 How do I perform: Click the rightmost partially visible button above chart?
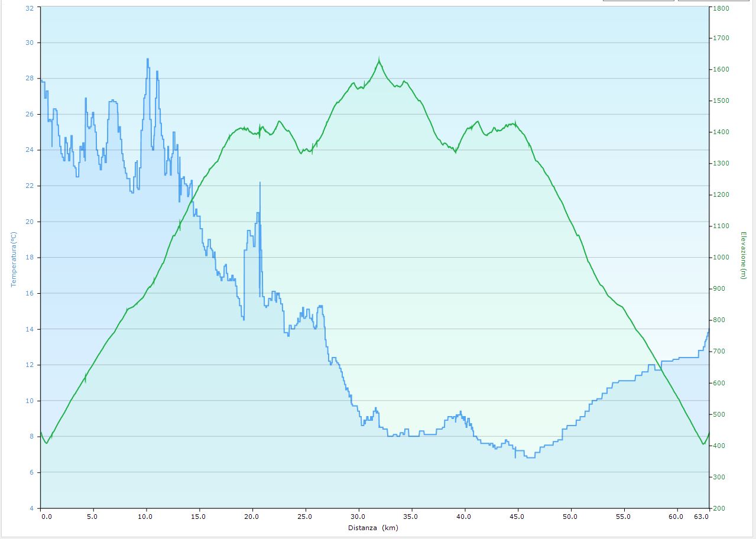pos(716,1)
